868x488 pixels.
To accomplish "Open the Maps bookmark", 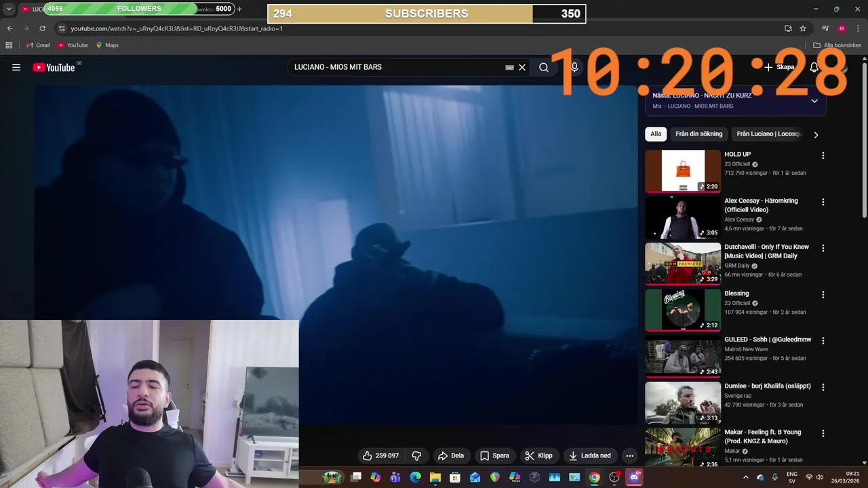I will 107,45.
